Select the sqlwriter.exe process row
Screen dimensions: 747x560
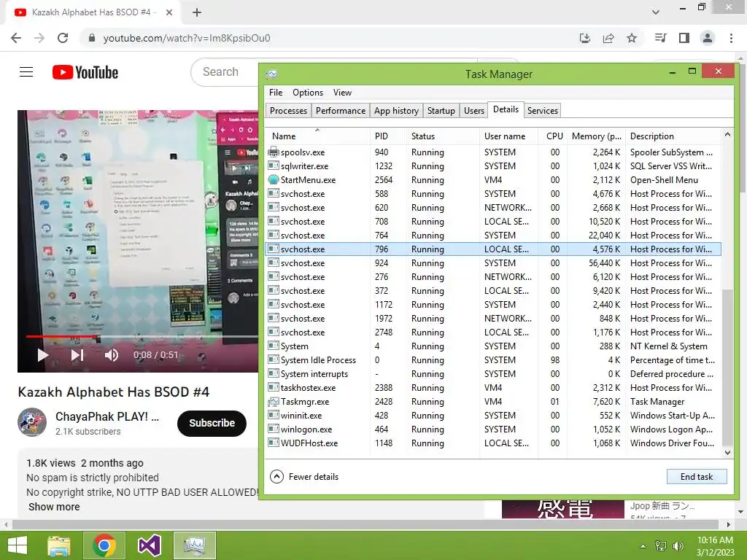pos(493,166)
